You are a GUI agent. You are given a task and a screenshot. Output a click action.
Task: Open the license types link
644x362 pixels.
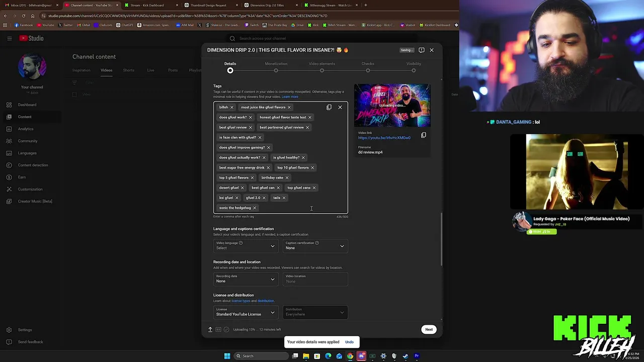pos(240,301)
